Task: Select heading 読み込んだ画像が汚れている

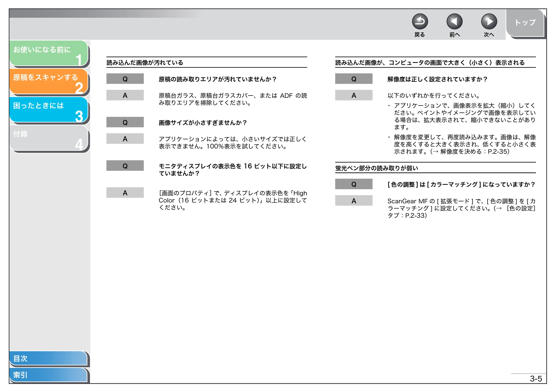Action: tap(145, 63)
